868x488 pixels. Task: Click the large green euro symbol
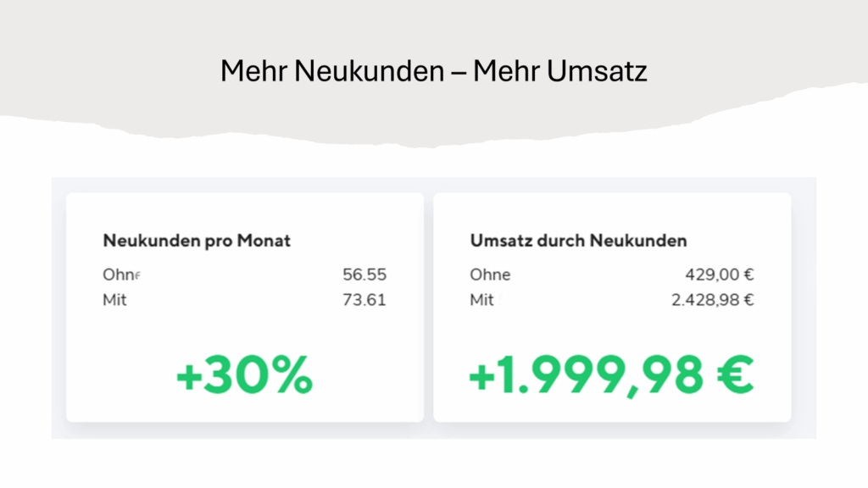click(732, 377)
